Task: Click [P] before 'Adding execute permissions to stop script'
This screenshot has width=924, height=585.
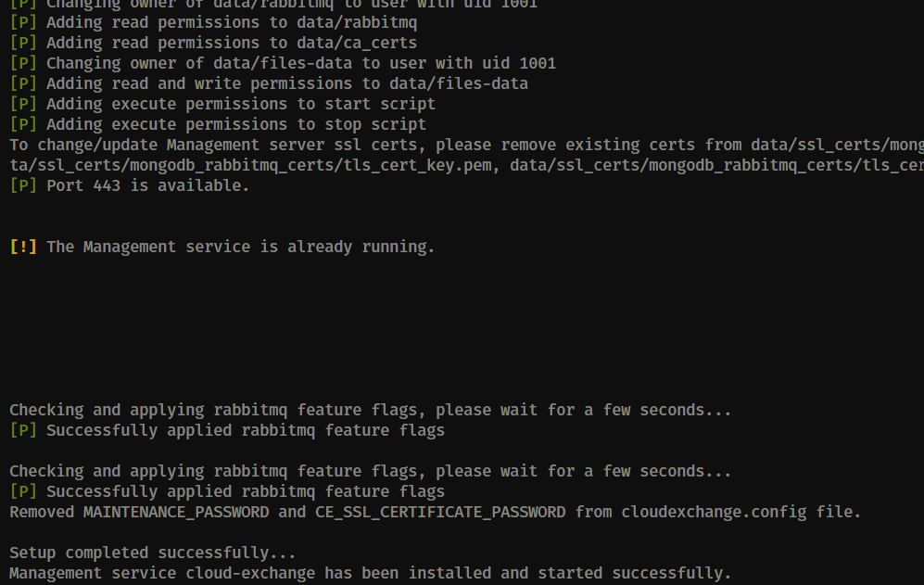Action: coord(23,124)
